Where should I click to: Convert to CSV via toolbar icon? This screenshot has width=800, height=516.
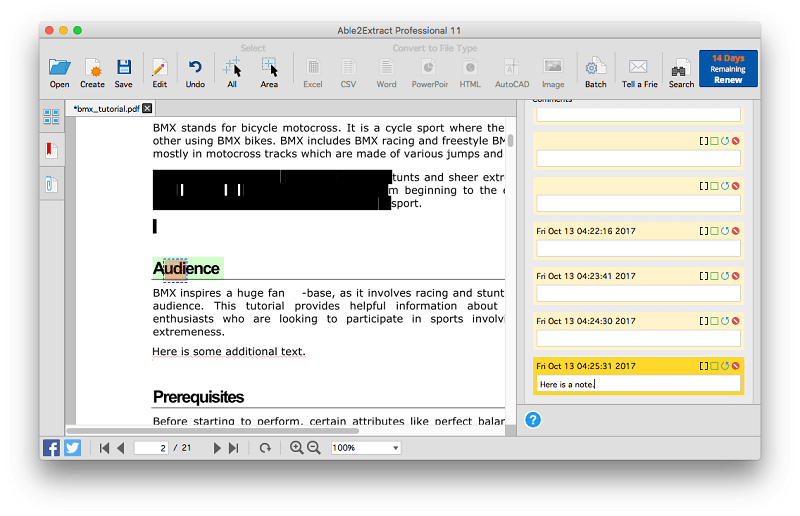coord(348,73)
